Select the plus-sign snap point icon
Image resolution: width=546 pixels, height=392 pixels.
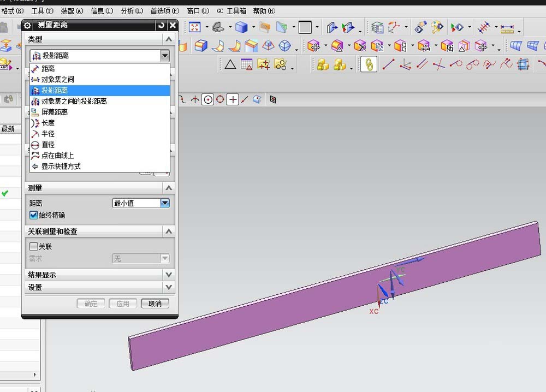pos(233,100)
